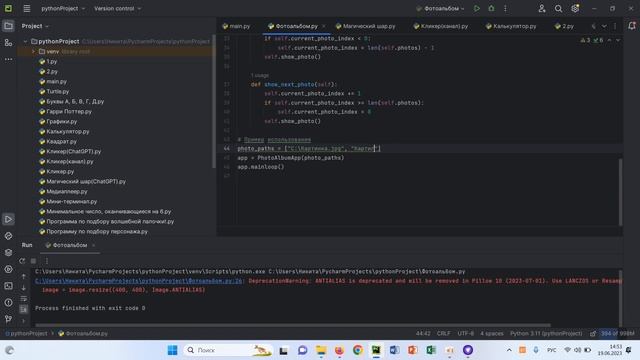Screen dimensions: 640x360
Task: Toggle read-only lock in status bar
Action: pos(593,333)
